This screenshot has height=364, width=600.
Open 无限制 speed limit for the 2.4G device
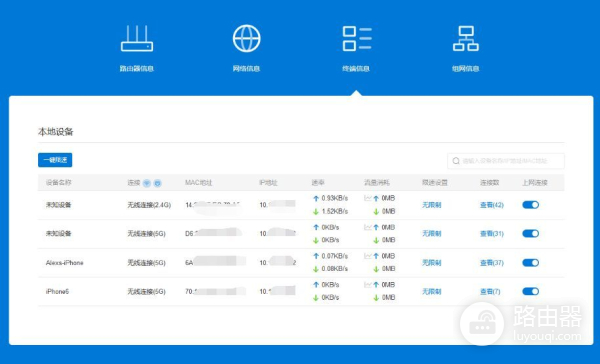coord(432,205)
